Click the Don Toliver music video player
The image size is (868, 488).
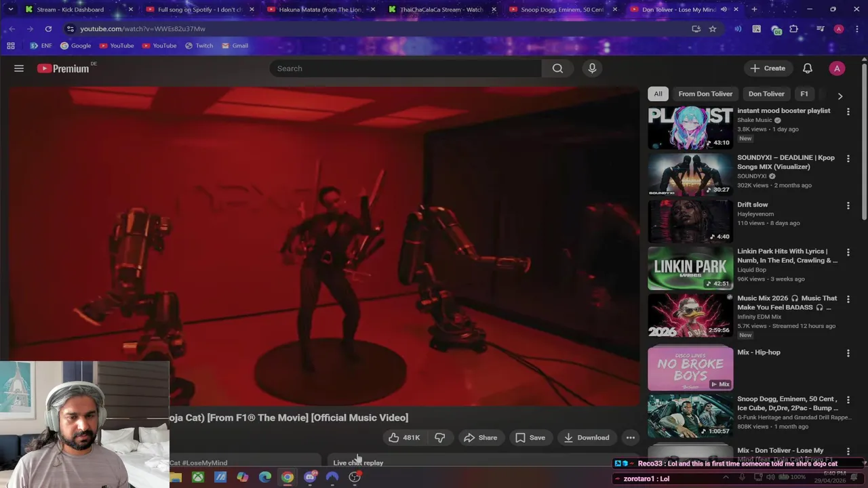point(324,246)
